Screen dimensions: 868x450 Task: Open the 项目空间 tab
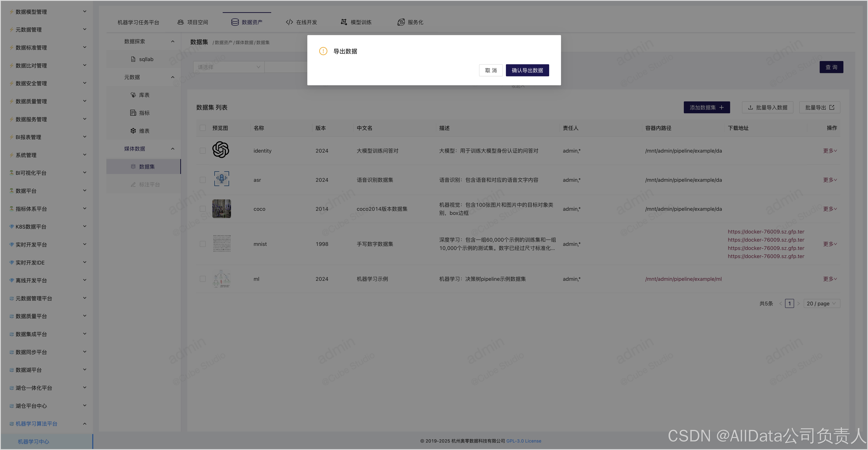(x=193, y=22)
